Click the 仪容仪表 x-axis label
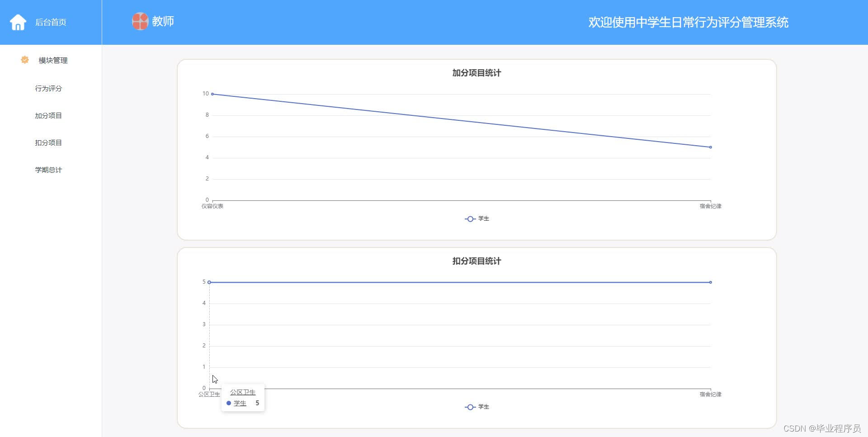 click(x=212, y=206)
